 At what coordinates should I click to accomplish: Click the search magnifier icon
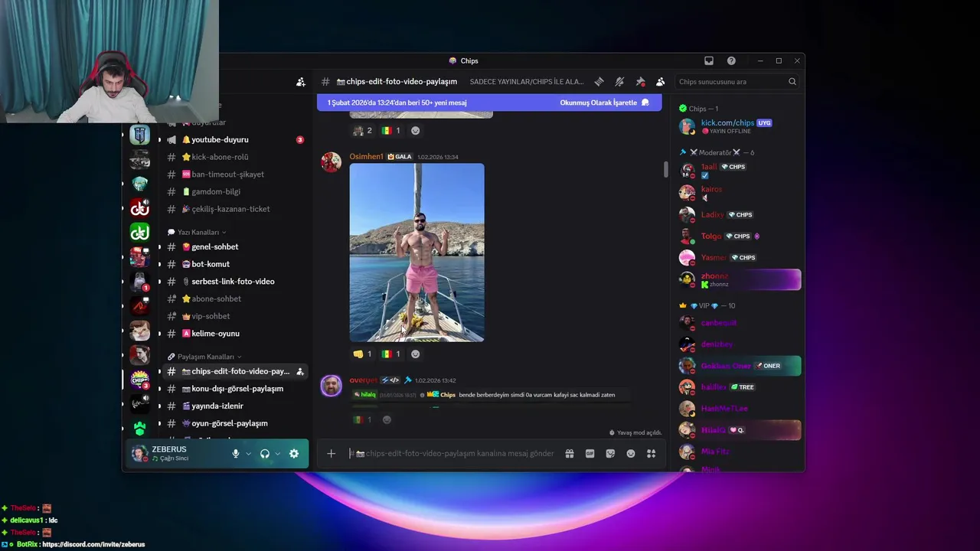[792, 82]
